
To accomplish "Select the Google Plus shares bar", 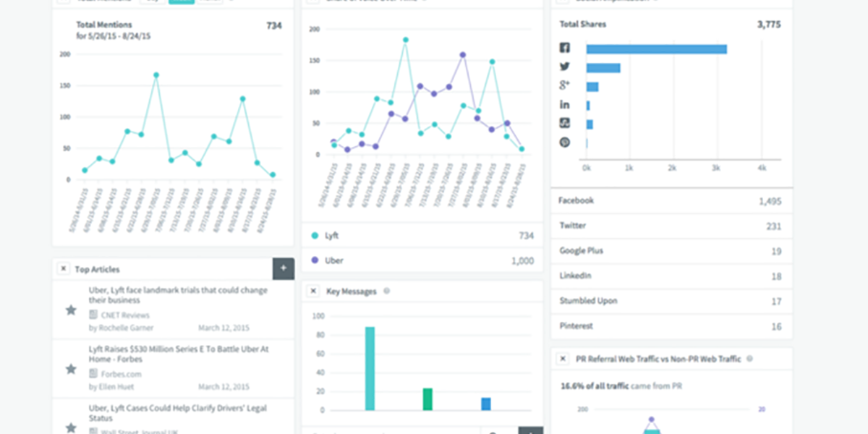I will pos(592,87).
